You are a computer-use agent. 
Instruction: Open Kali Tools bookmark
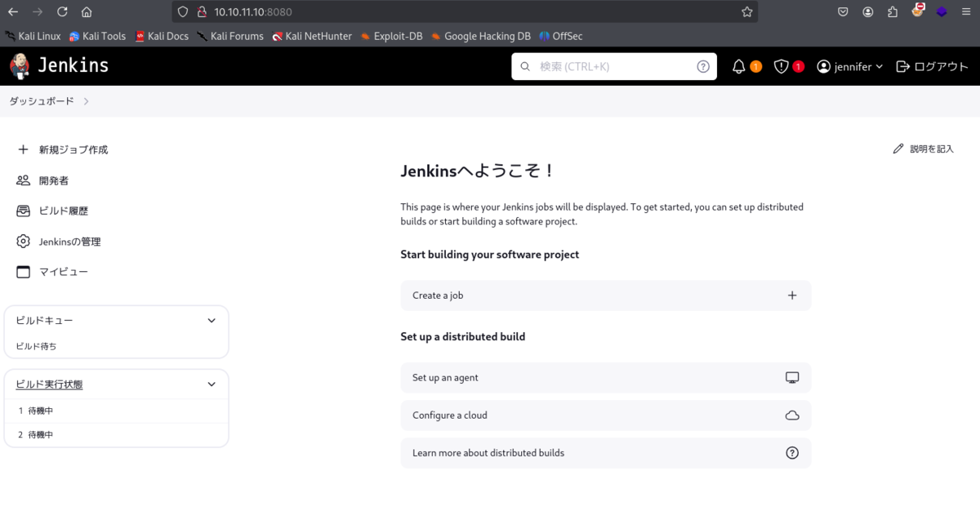point(97,36)
